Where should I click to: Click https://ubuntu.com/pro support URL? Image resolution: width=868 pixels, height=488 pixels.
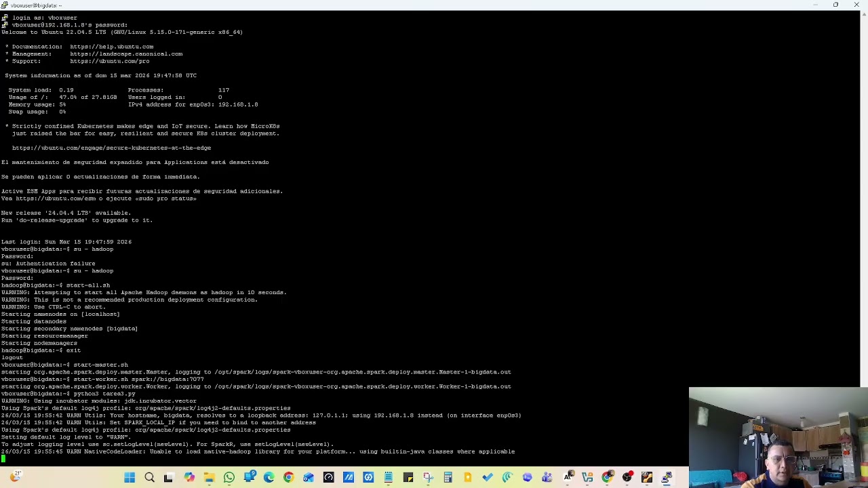pyautogui.click(x=109, y=61)
